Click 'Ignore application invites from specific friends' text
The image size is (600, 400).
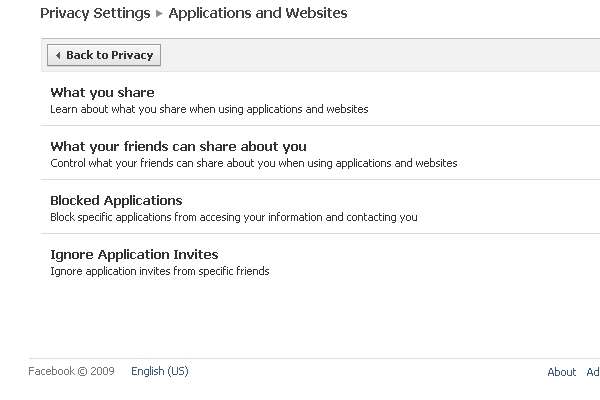pos(160,271)
